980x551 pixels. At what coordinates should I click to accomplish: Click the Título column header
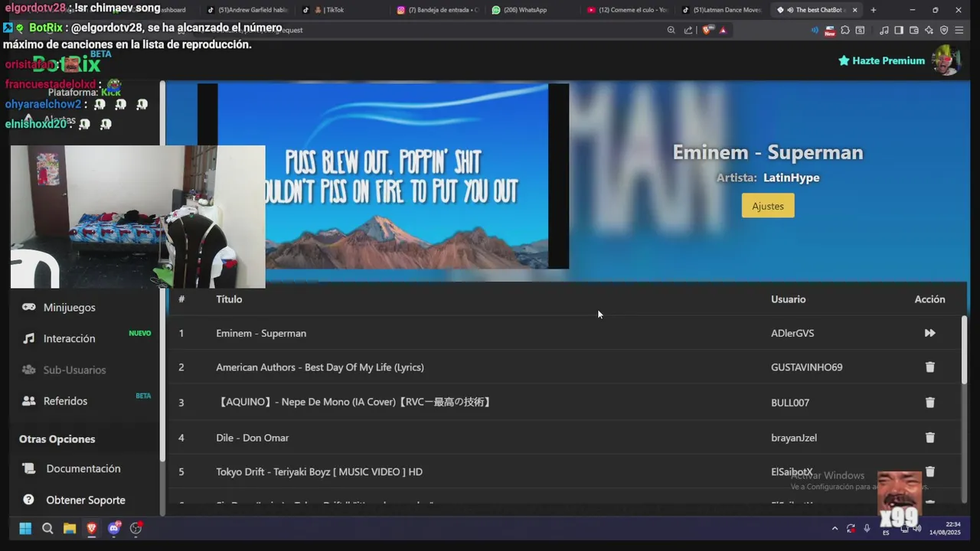(x=229, y=299)
